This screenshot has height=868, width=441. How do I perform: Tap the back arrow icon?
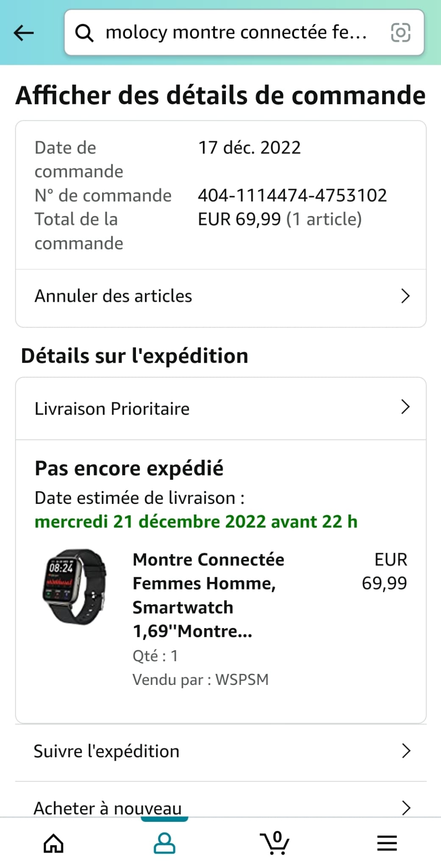click(x=24, y=33)
